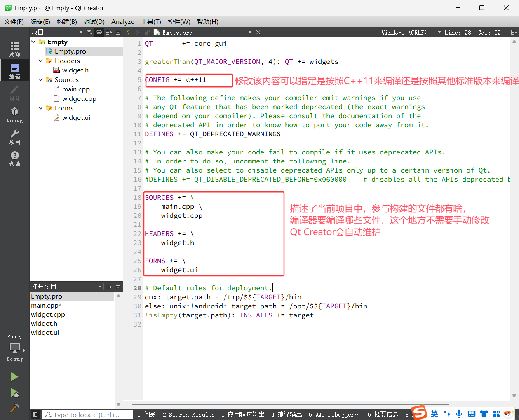Split the projects side panel
Screen dimensions: 519x420
(109, 32)
